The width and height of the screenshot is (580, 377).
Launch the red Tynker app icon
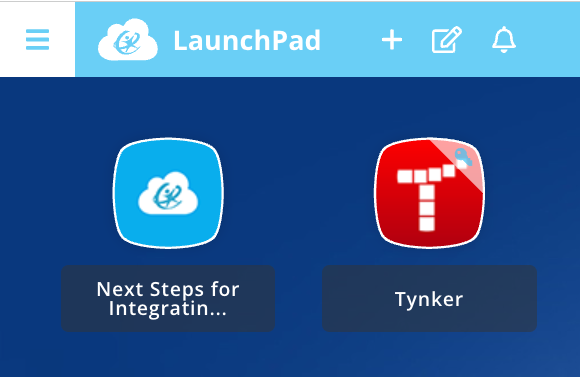click(429, 193)
